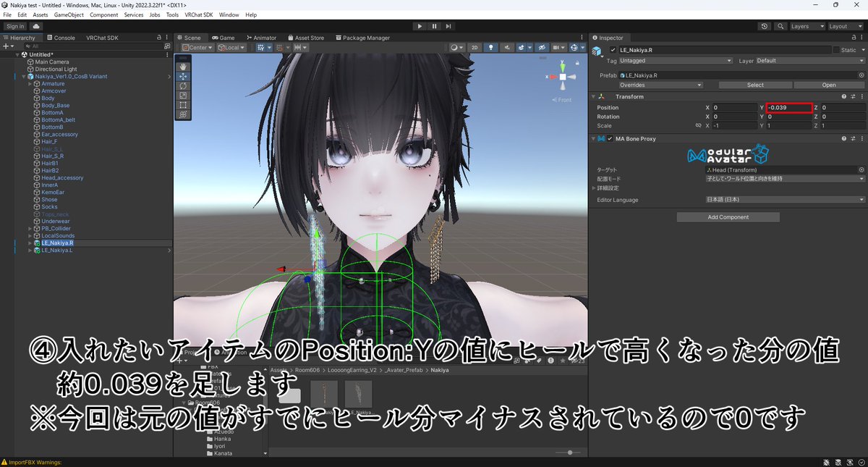This screenshot has width=868, height=467.
Task: Click the Step frame button
Action: click(450, 26)
